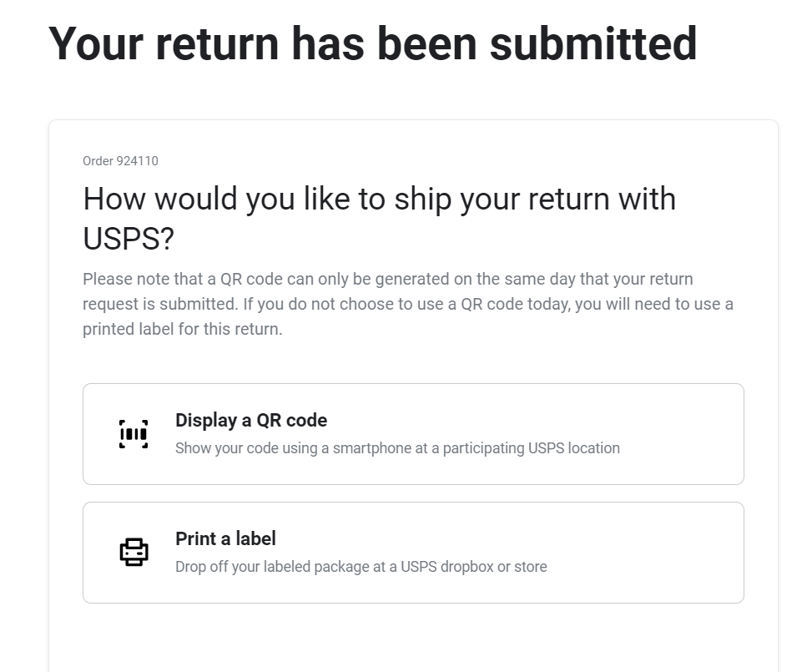Click empty right area of QR code card
This screenshot has width=807, height=672.
click(684, 433)
